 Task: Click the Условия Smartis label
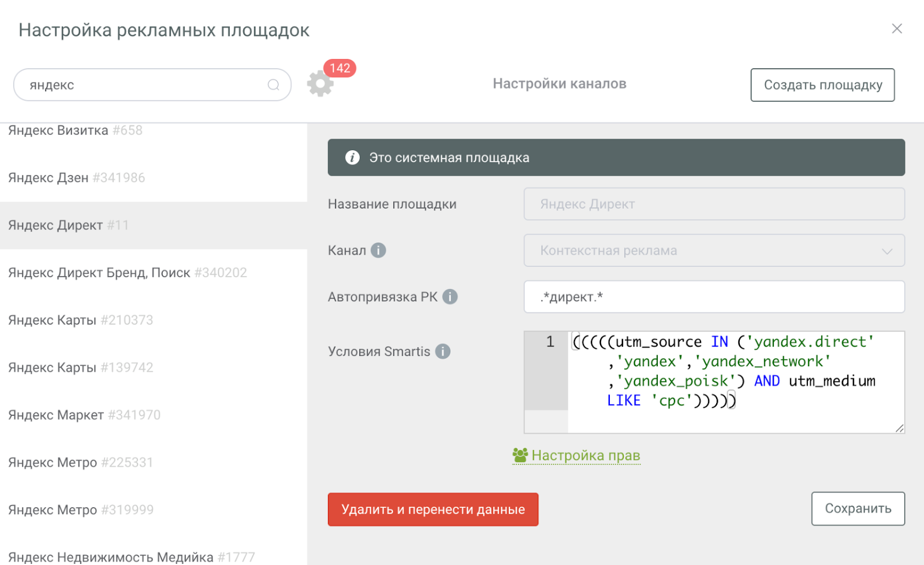[x=379, y=351]
